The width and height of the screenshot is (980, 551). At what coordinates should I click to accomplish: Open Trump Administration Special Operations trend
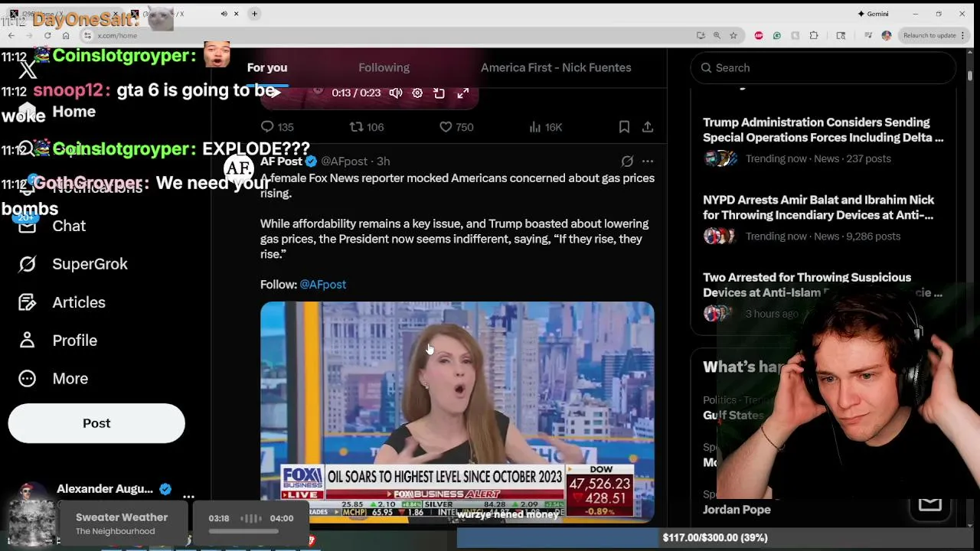[x=823, y=130]
